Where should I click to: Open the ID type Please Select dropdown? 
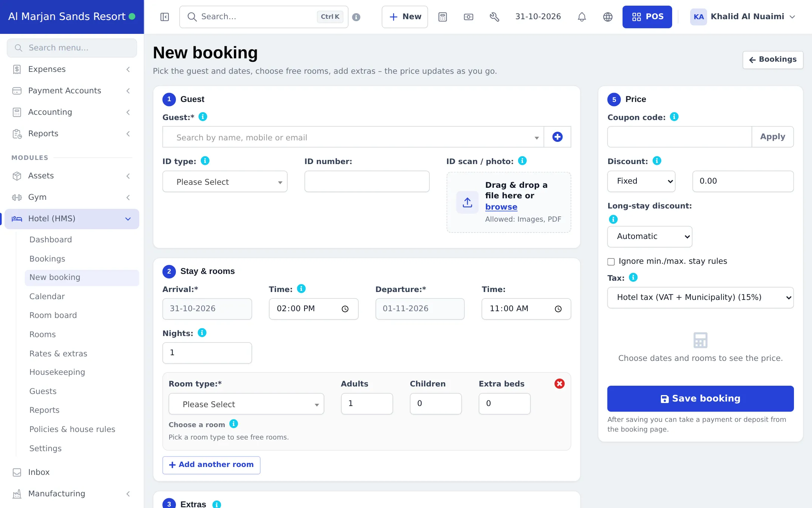point(225,182)
